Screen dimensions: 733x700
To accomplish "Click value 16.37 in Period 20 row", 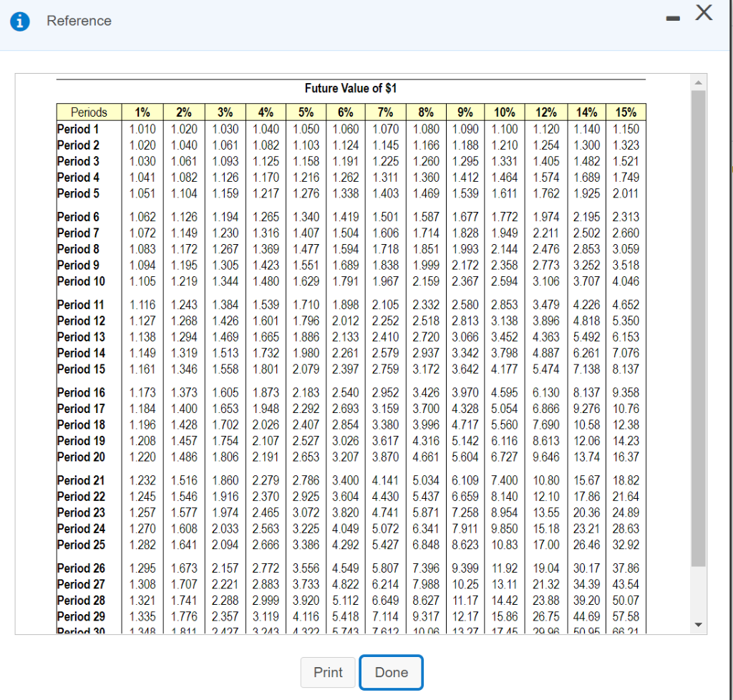I will [x=626, y=457].
